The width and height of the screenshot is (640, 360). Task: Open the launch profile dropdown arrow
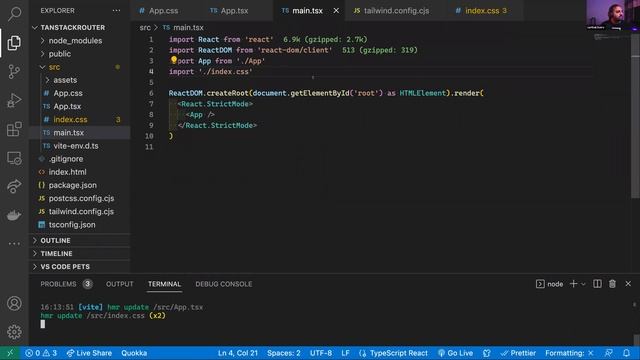click(x=583, y=284)
